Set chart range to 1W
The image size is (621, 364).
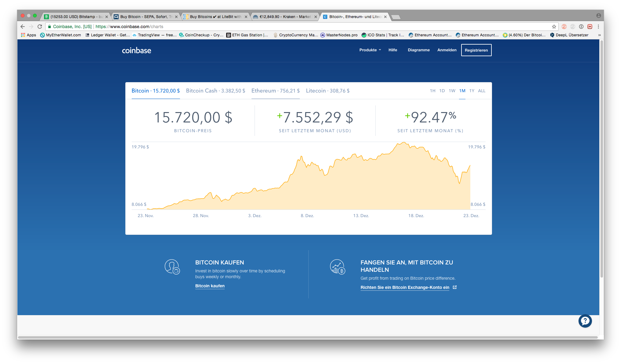(x=452, y=91)
